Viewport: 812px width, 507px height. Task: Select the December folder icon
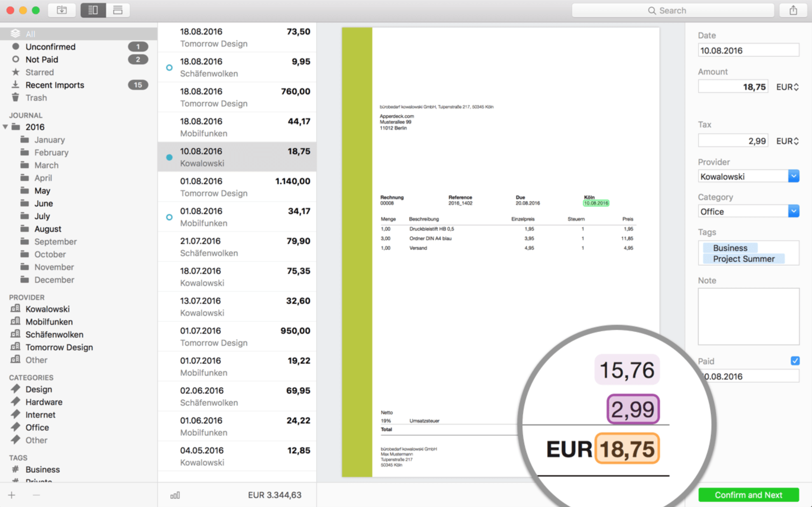(24, 280)
